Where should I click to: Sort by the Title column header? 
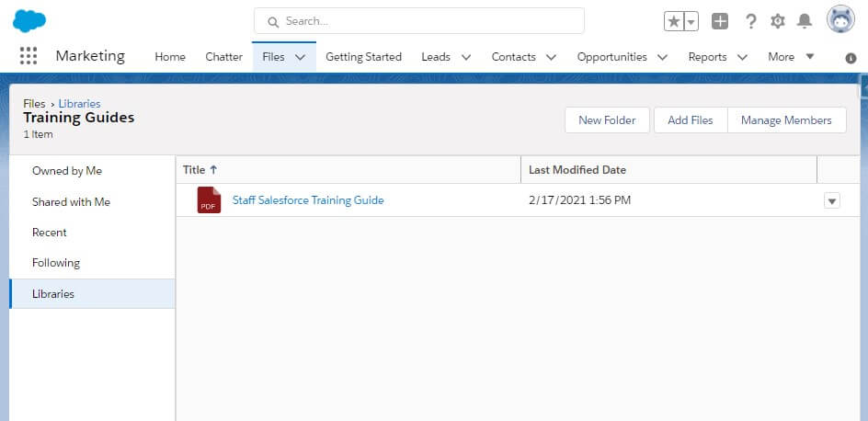tap(200, 170)
